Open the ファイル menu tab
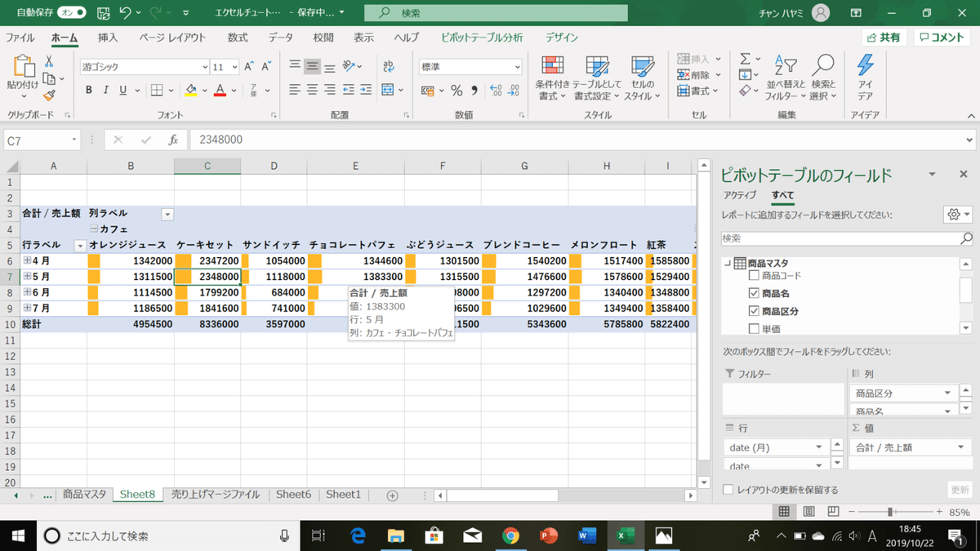Viewport: 980px width, 551px height. point(20,38)
